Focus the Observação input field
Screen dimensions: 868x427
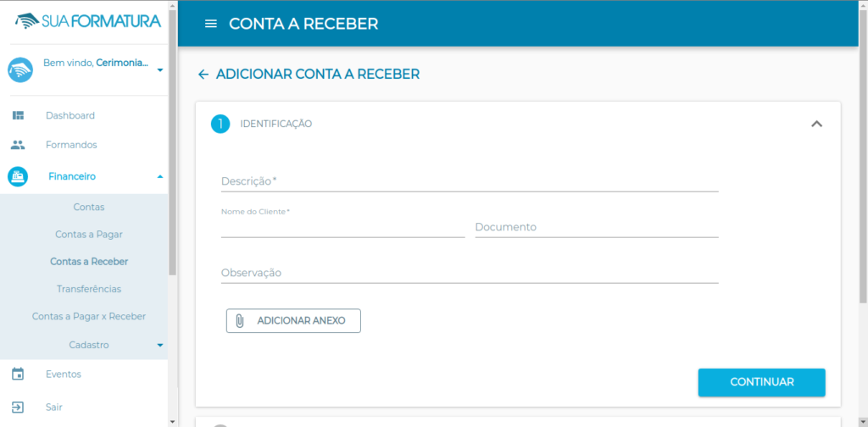coord(470,273)
